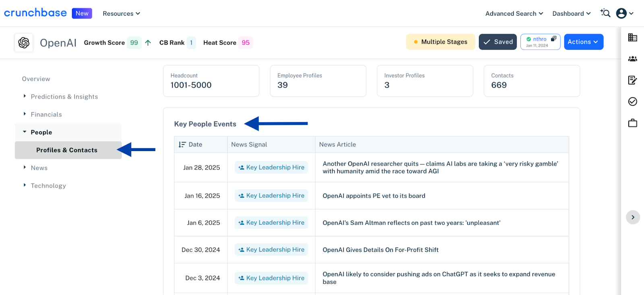
Task: Expand the Technology section
Action: pyautogui.click(x=48, y=185)
